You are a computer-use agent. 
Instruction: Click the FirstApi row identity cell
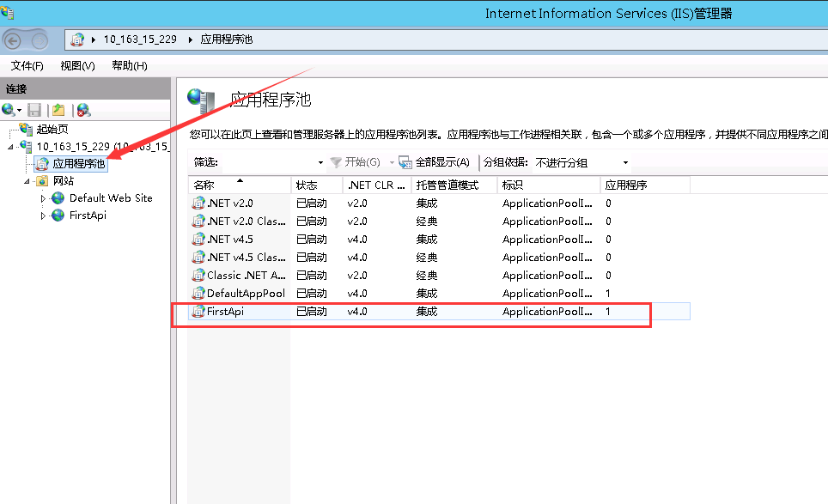(547, 312)
